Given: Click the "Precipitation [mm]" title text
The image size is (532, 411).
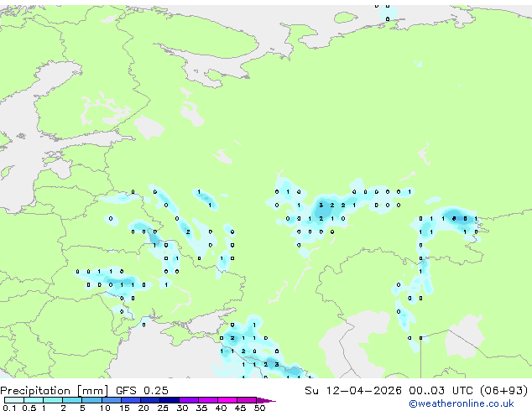Looking at the screenshot, I should pos(55,391).
